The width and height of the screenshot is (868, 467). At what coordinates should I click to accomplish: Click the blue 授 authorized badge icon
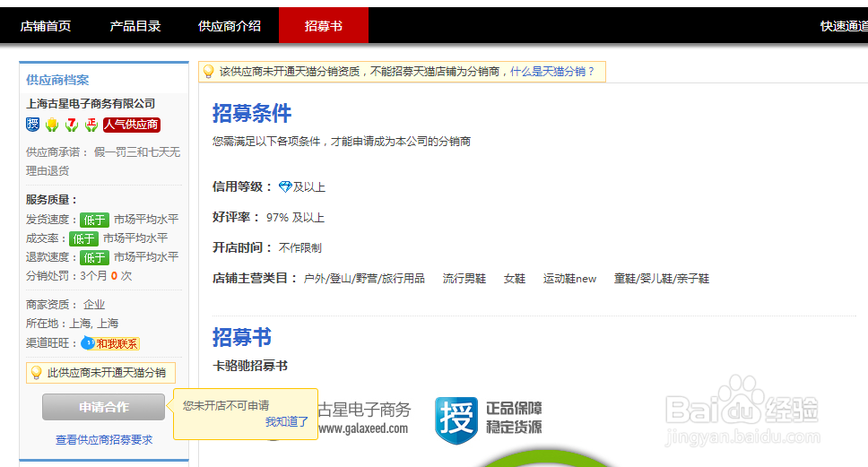point(32,125)
